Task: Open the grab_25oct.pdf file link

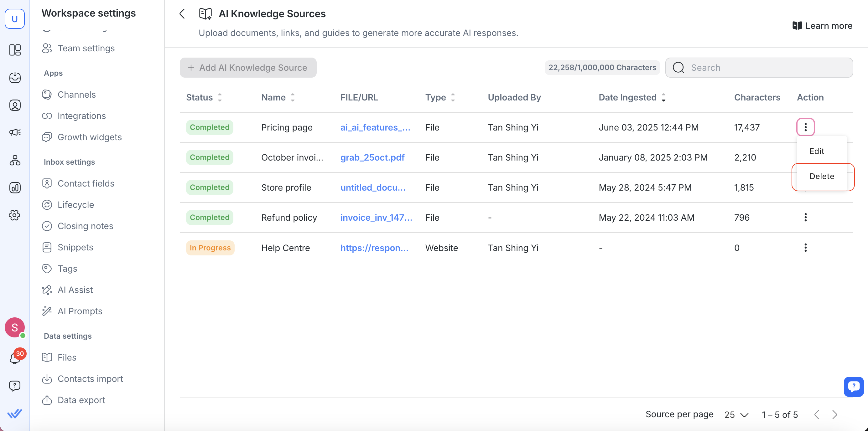Action: pyautogui.click(x=372, y=157)
